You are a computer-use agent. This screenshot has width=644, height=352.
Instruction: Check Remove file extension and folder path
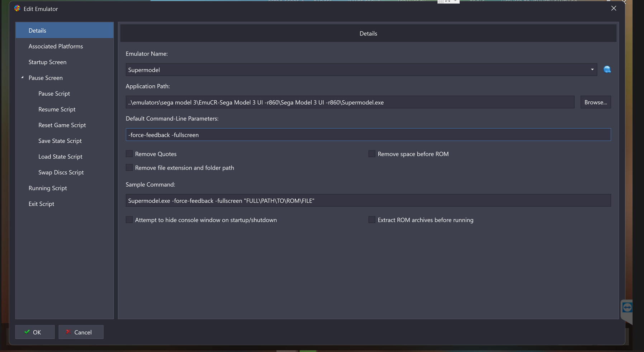coord(129,167)
